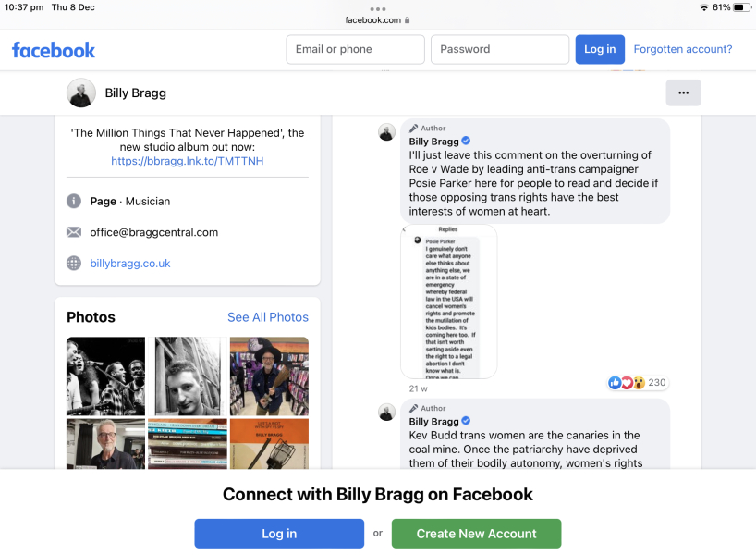Focus the Email or phone field
The width and height of the screenshot is (756, 555).
pos(355,49)
